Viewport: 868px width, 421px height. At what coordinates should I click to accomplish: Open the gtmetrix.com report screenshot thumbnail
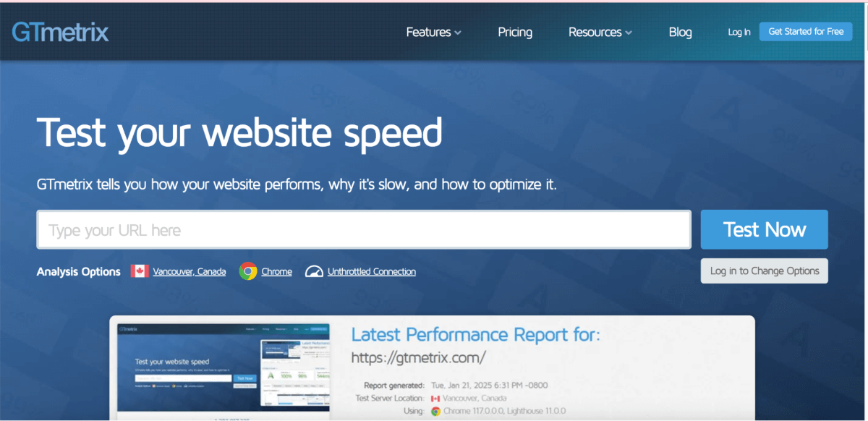[x=224, y=370]
